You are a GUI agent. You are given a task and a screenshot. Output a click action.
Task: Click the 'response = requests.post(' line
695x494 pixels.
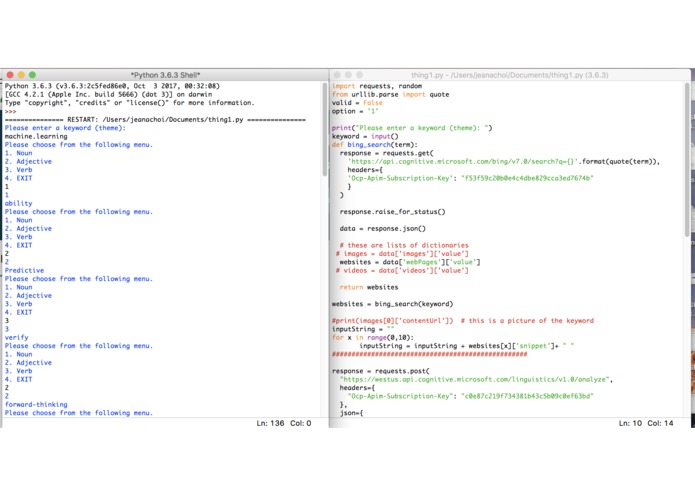coord(381,371)
